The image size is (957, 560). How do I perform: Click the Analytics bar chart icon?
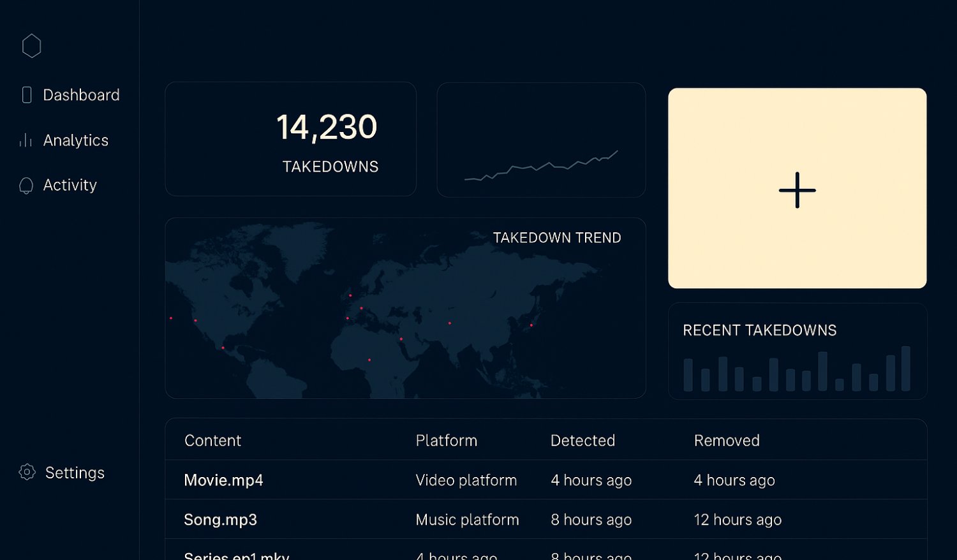pyautogui.click(x=26, y=140)
